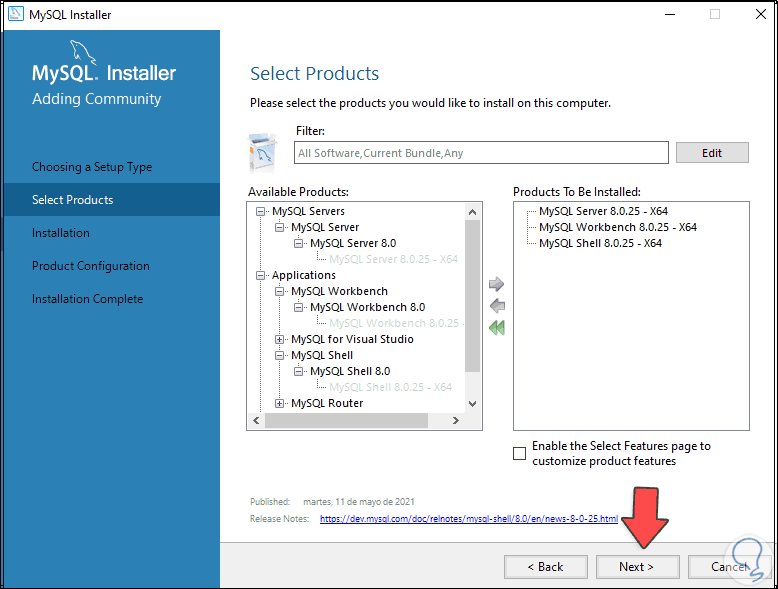
Task: Click the green remove-all double arrow icon
Action: pos(497,327)
